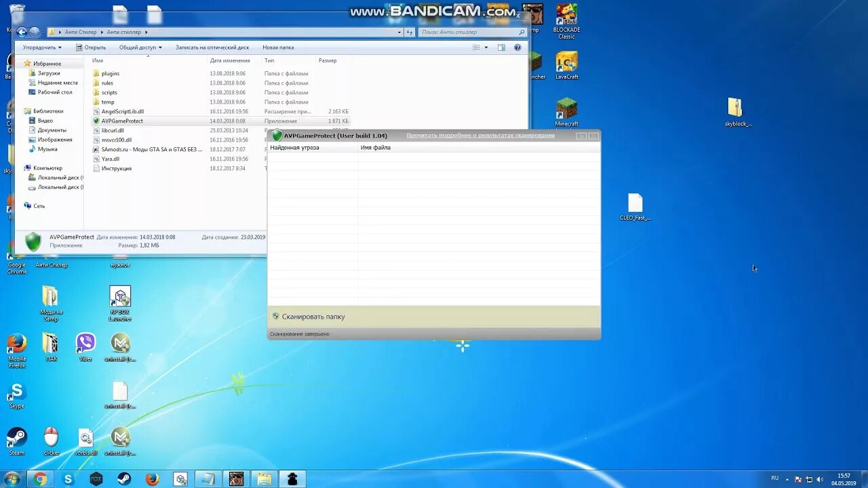Select the AngelScriptLib.dll file
The height and width of the screenshot is (488, 868).
[122, 111]
